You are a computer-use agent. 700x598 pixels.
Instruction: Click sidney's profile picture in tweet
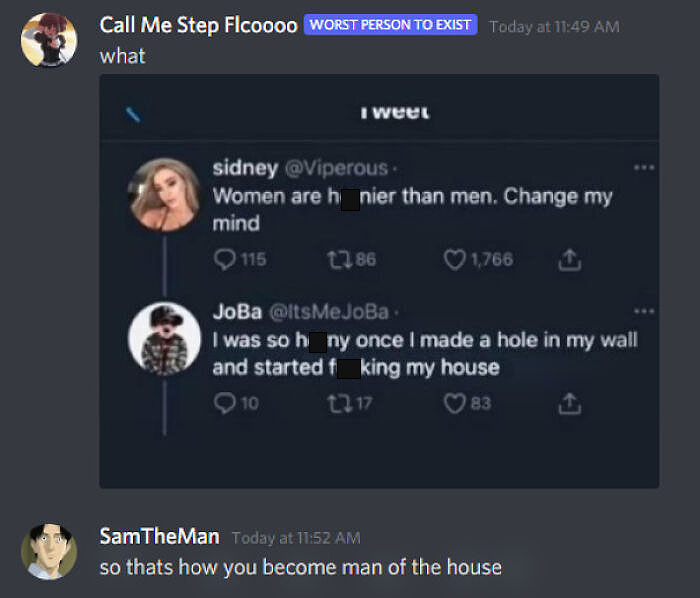pyautogui.click(x=165, y=192)
